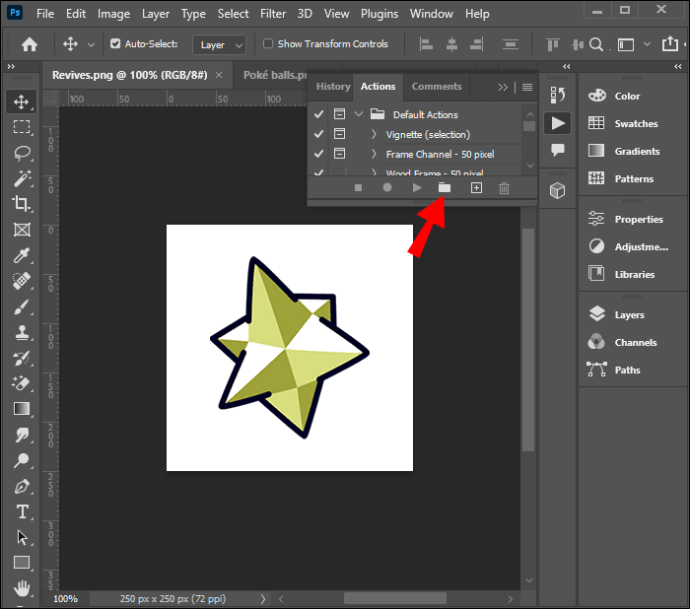
Task: Select the Dodge tool
Action: click(22, 460)
